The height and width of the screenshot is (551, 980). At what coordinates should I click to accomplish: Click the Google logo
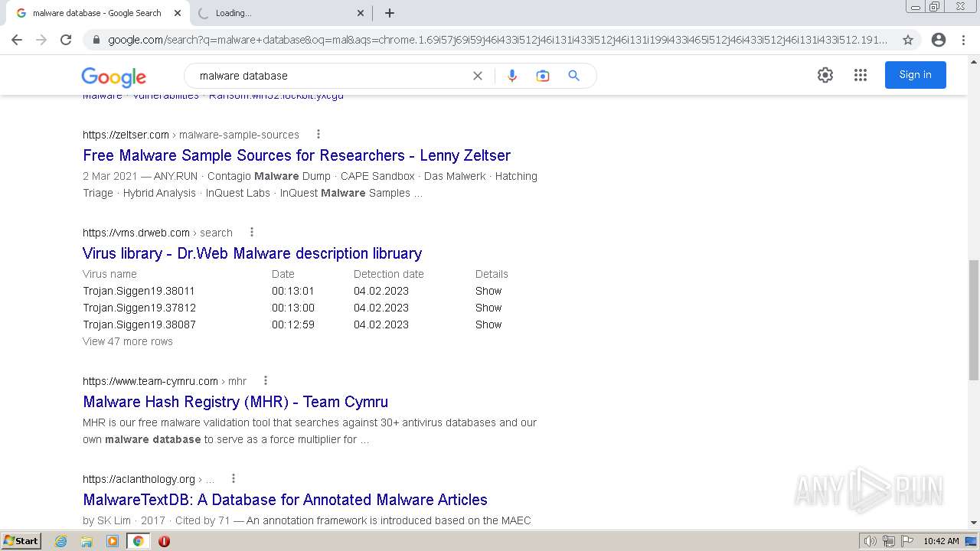[114, 77]
